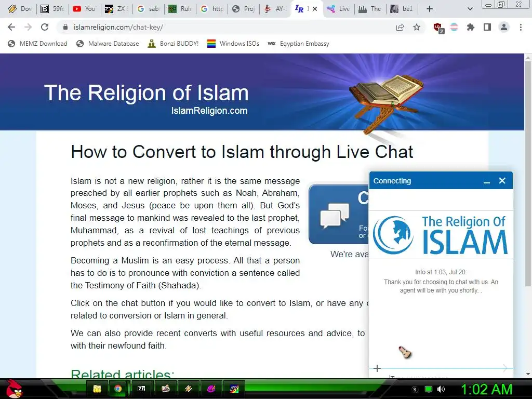This screenshot has height=399, width=532.
Task: Click the purple round taskbar icon
Action: tap(211, 389)
